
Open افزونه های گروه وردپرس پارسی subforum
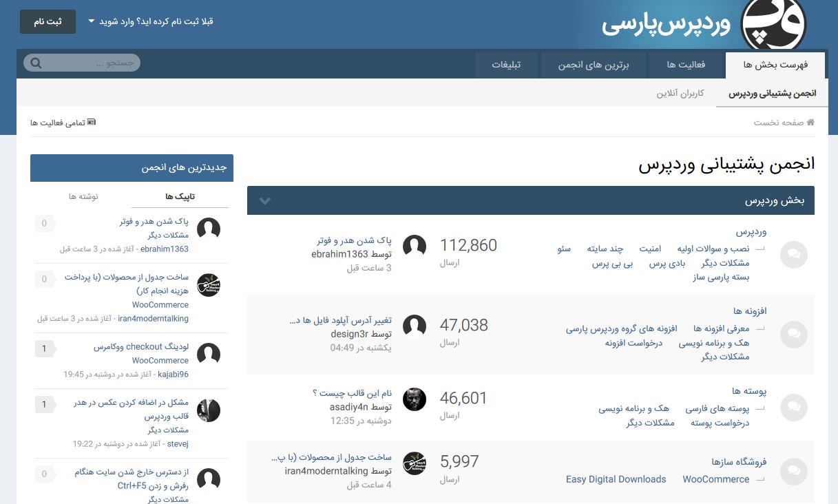(x=622, y=328)
